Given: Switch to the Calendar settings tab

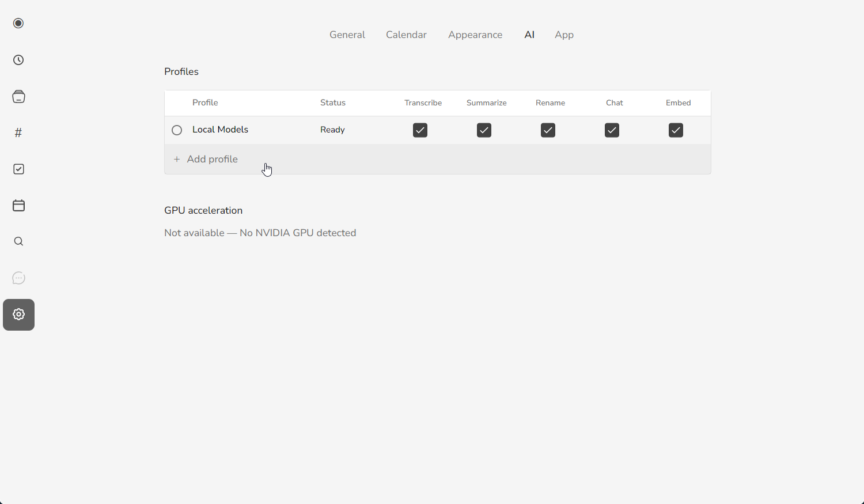Looking at the screenshot, I should click(406, 35).
